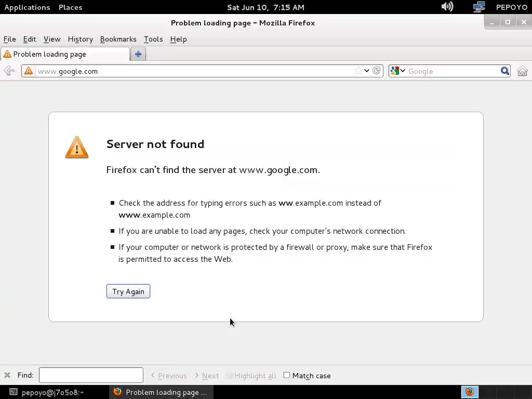Focus the Find text field
This screenshot has width=532, height=399.
pyautogui.click(x=91, y=375)
